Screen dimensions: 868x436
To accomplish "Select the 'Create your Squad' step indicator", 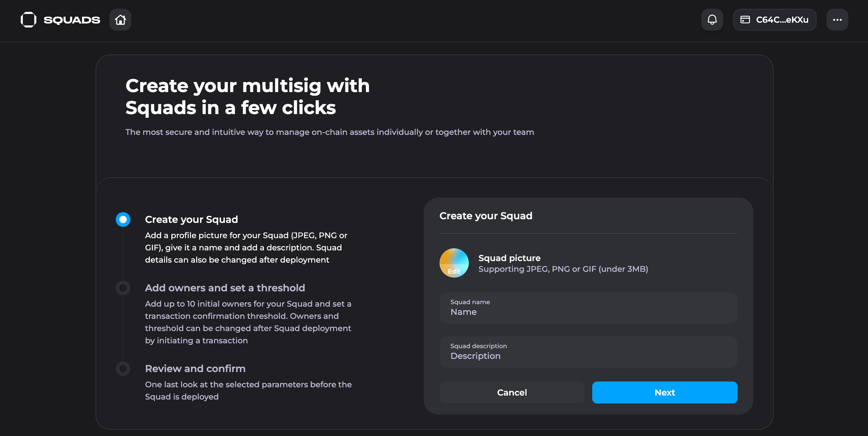I will click(123, 219).
